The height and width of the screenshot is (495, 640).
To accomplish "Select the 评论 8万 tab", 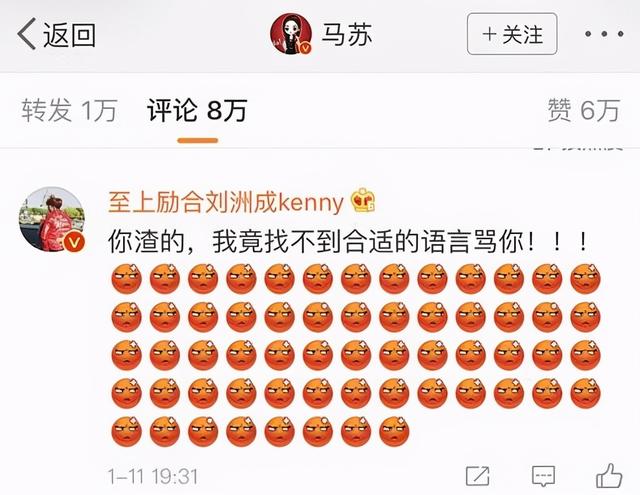I will point(197,110).
